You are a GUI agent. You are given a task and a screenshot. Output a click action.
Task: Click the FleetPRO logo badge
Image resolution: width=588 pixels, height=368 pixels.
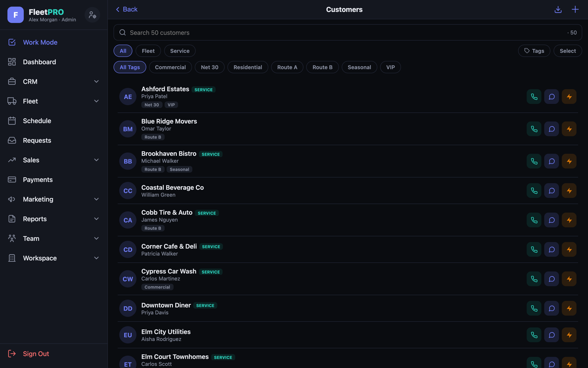click(15, 15)
